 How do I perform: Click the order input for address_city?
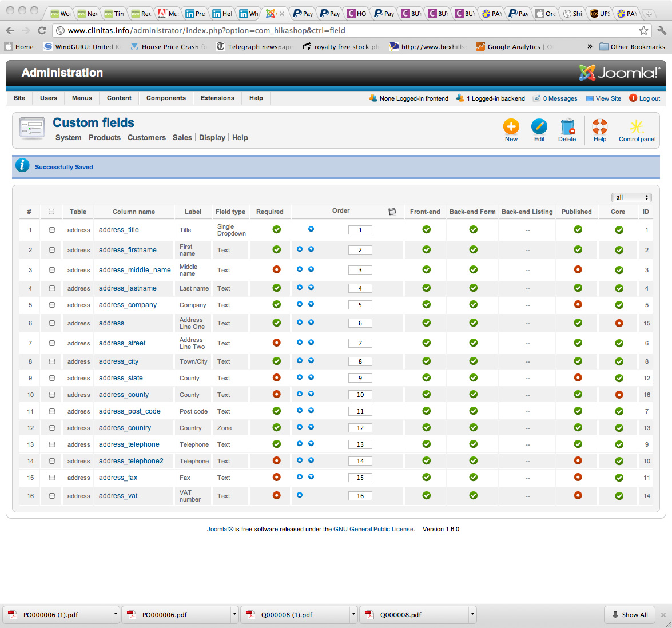(360, 361)
